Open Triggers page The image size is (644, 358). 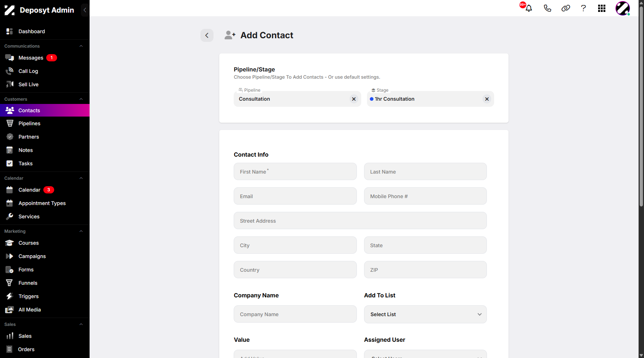pyautogui.click(x=45, y=296)
